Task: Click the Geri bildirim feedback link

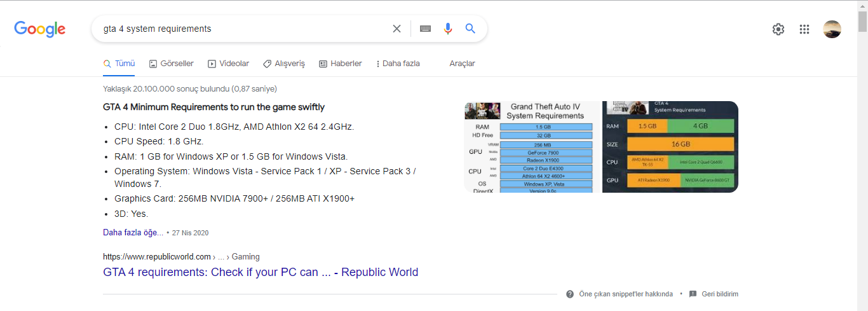Action: [719, 294]
